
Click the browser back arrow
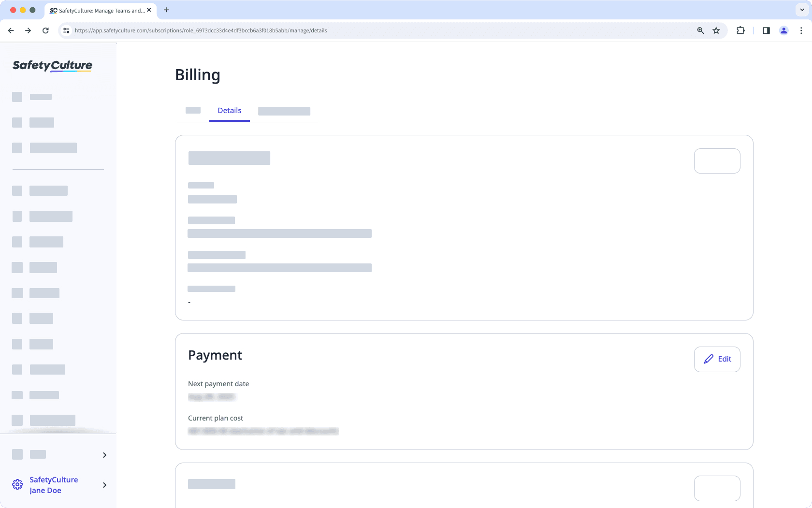coord(11,30)
